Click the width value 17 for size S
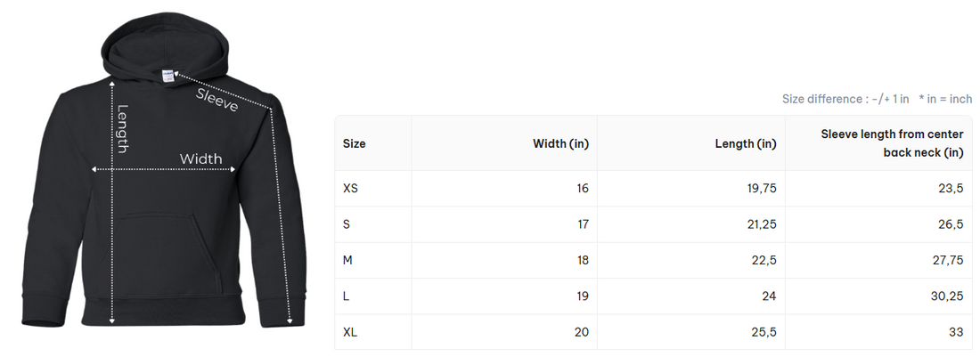The image size is (980, 357). click(583, 224)
